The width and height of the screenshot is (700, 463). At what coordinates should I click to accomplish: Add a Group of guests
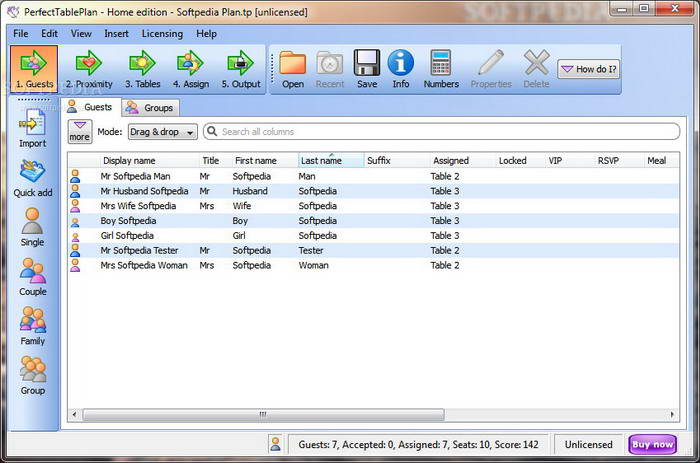[33, 376]
